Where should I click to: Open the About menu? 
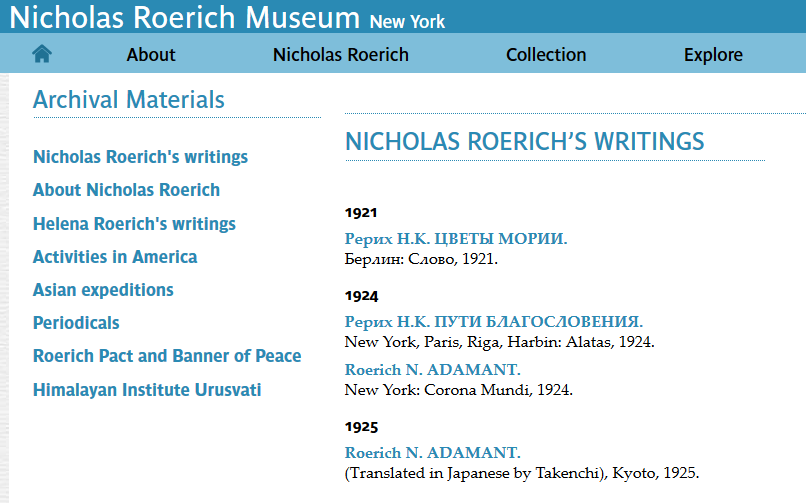(151, 54)
